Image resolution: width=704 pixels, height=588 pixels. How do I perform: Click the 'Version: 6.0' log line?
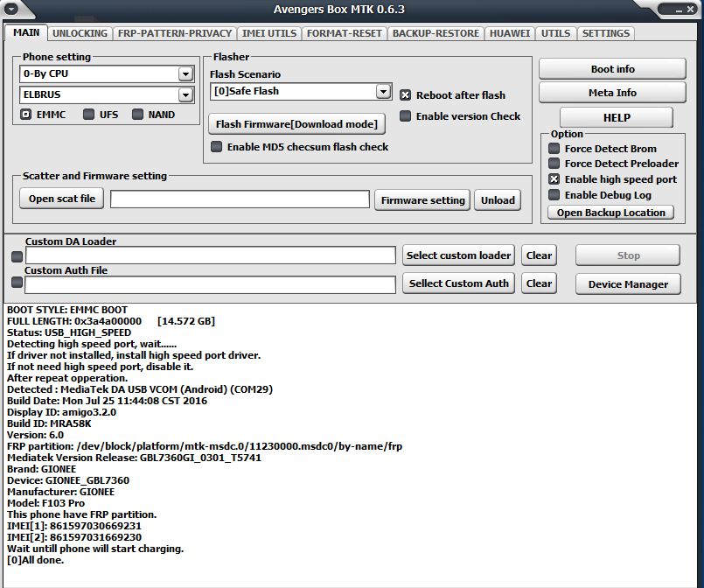(36, 435)
